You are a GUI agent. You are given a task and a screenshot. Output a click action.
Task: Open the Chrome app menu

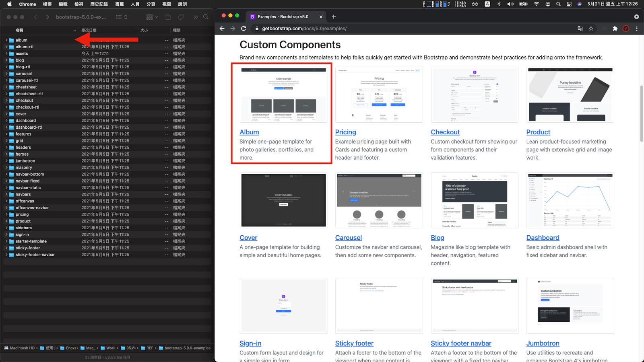pos(27,4)
